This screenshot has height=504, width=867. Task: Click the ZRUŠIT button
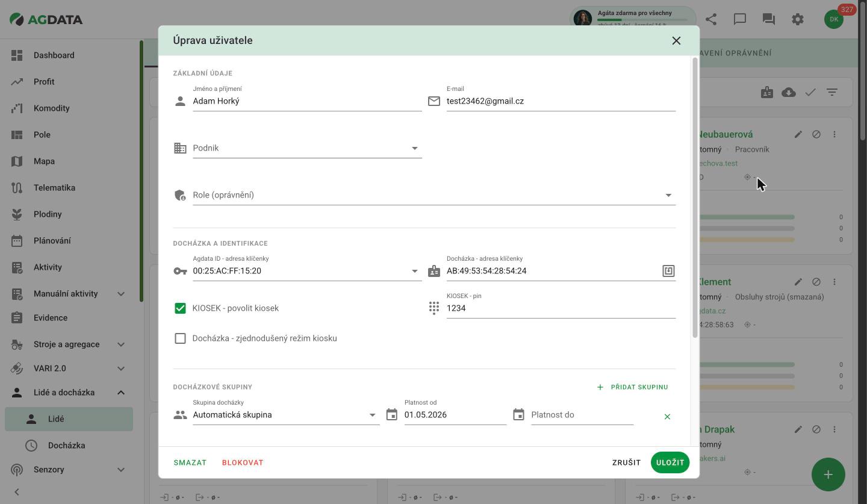click(x=626, y=462)
